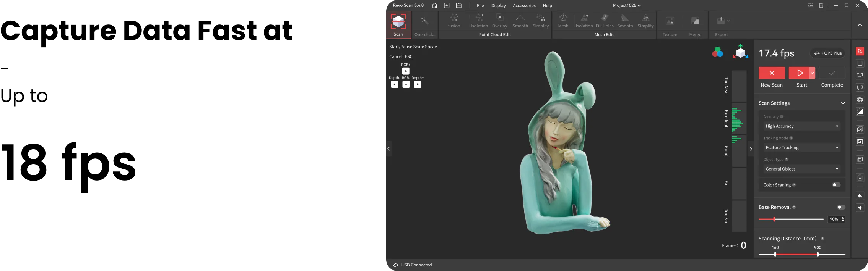Click the home icon in title bar
Viewport: 868px width, 271px height.
(x=434, y=5)
